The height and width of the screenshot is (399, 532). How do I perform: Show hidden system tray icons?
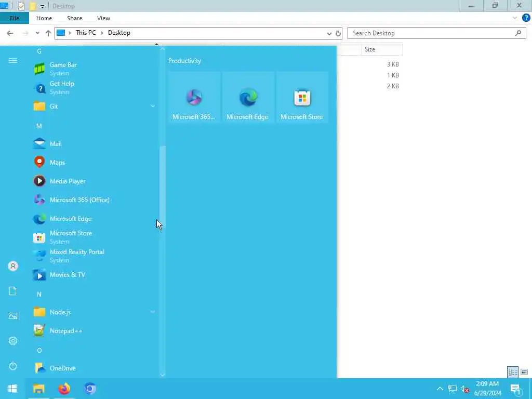click(440, 389)
